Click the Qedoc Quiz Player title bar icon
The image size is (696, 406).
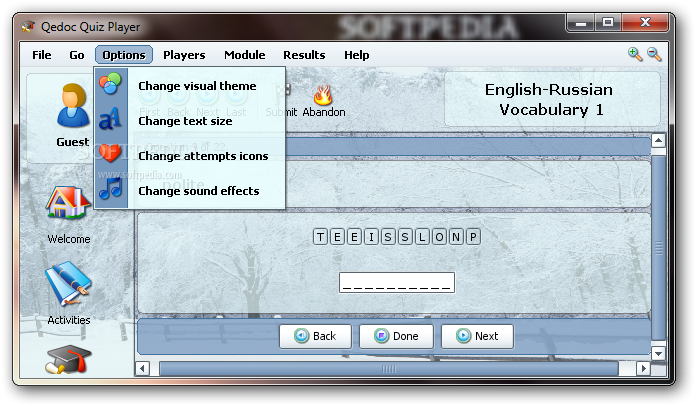28,27
